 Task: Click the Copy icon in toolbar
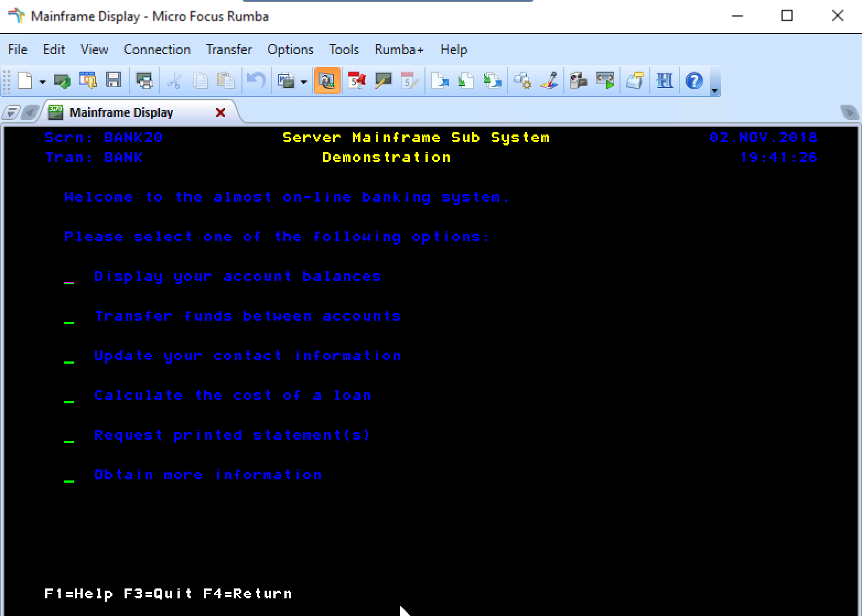[200, 82]
